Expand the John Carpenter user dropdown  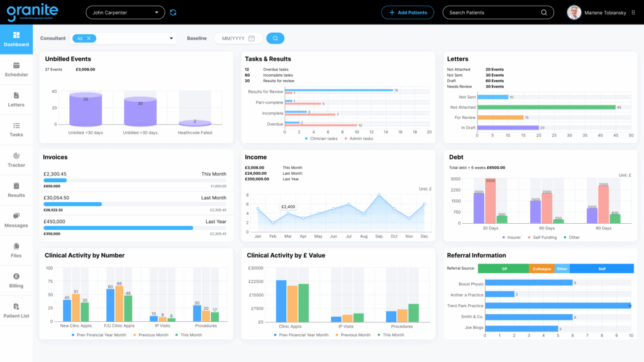coord(157,13)
